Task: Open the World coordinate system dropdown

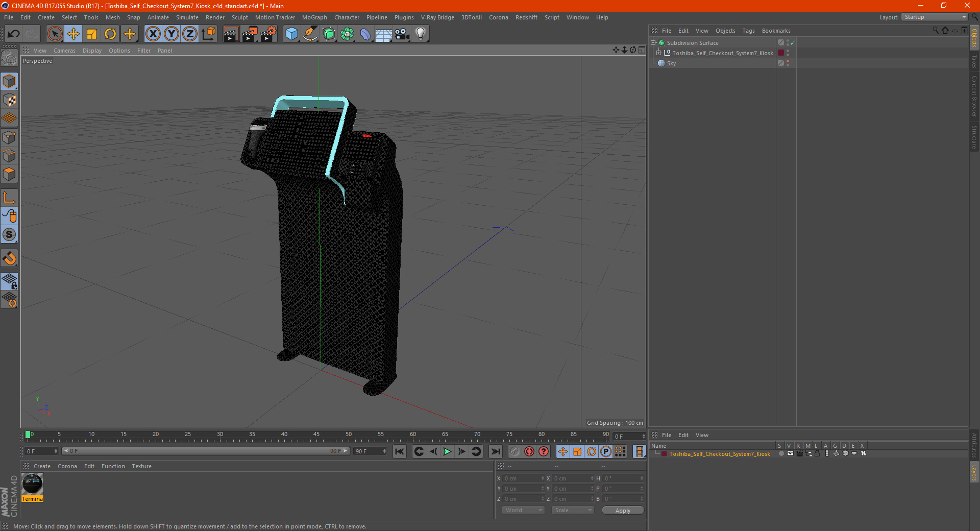Action: pos(523,510)
